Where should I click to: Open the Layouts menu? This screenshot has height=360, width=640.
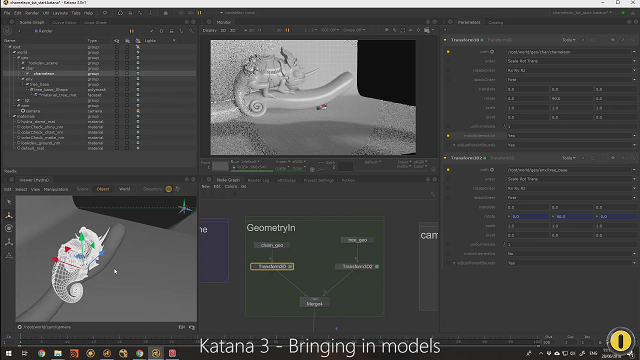click(x=60, y=13)
